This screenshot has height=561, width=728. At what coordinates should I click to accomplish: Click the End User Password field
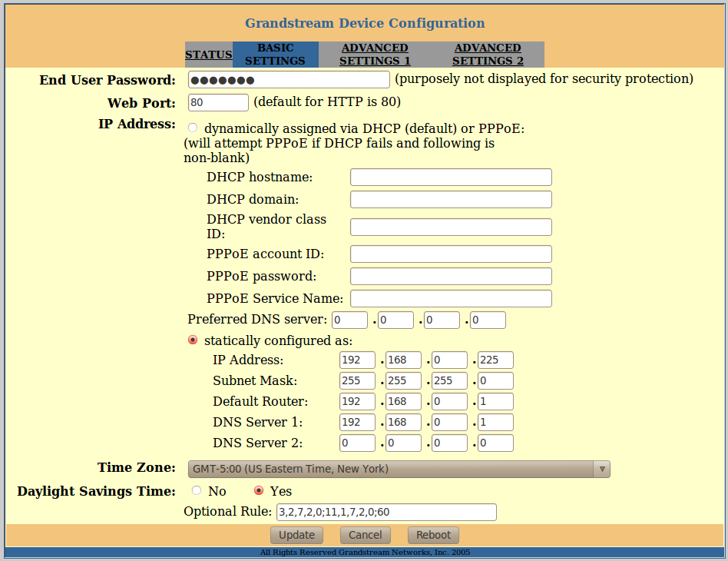[289, 79]
